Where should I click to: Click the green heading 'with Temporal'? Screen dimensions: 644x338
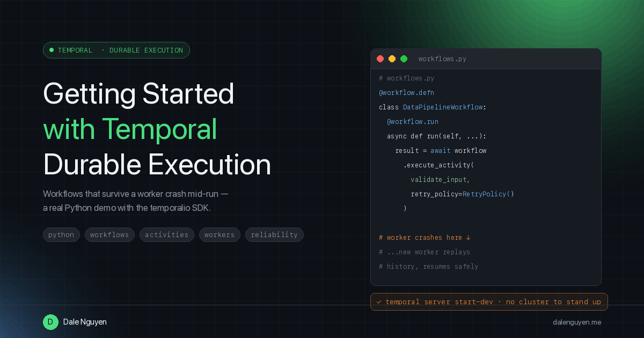click(130, 129)
